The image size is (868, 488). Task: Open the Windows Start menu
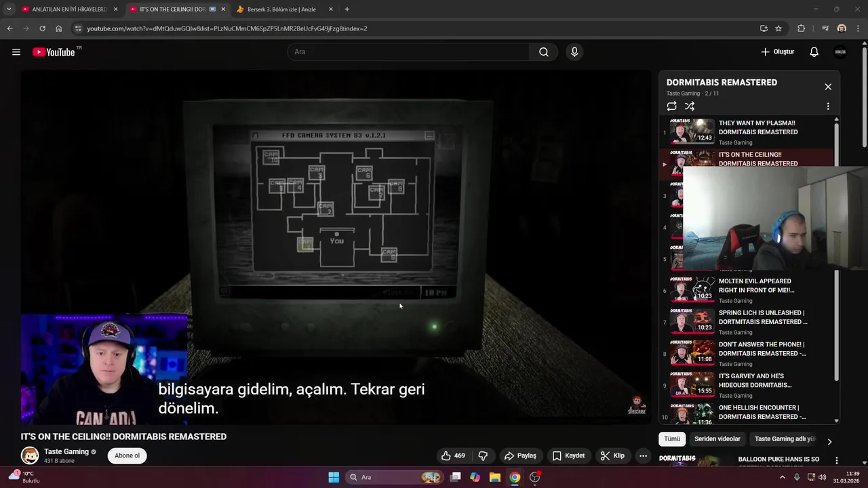(334, 477)
